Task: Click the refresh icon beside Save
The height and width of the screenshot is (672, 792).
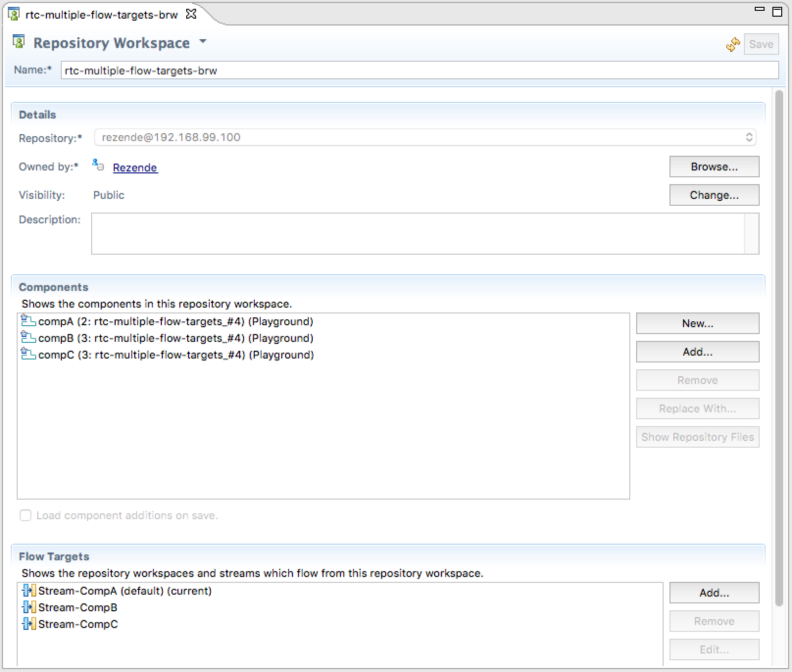Action: coord(733,45)
